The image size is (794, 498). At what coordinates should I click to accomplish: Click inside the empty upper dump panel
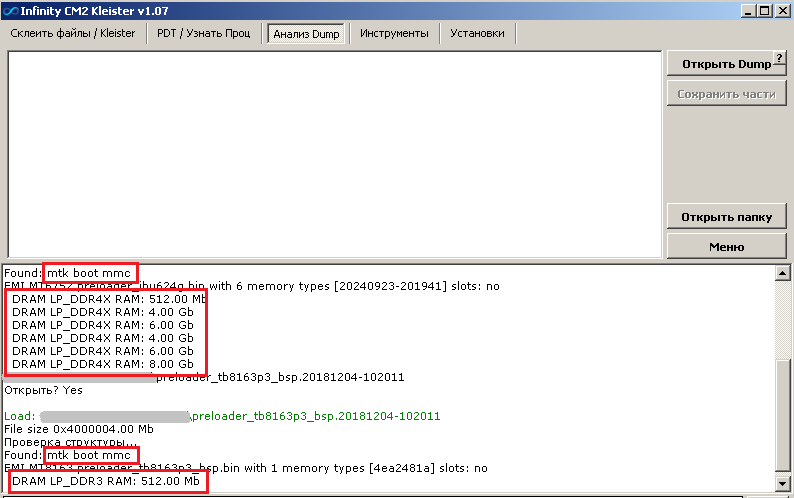(x=335, y=150)
